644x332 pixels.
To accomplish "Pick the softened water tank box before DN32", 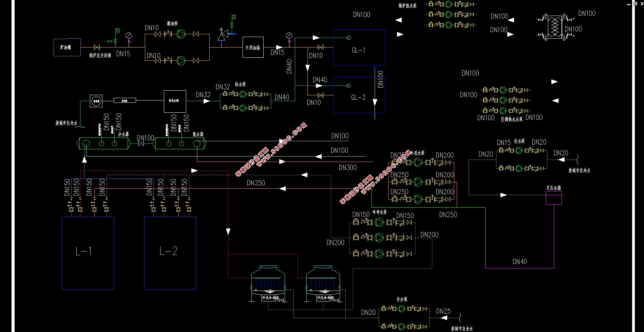I will pos(175,101).
